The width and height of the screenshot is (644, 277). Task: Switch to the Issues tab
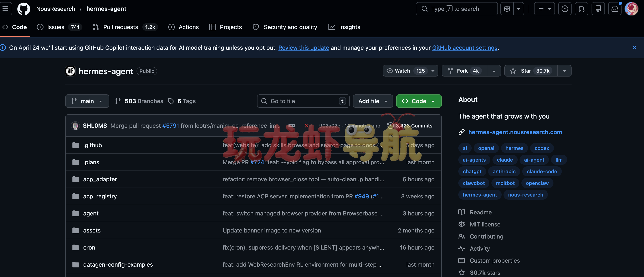(60, 27)
